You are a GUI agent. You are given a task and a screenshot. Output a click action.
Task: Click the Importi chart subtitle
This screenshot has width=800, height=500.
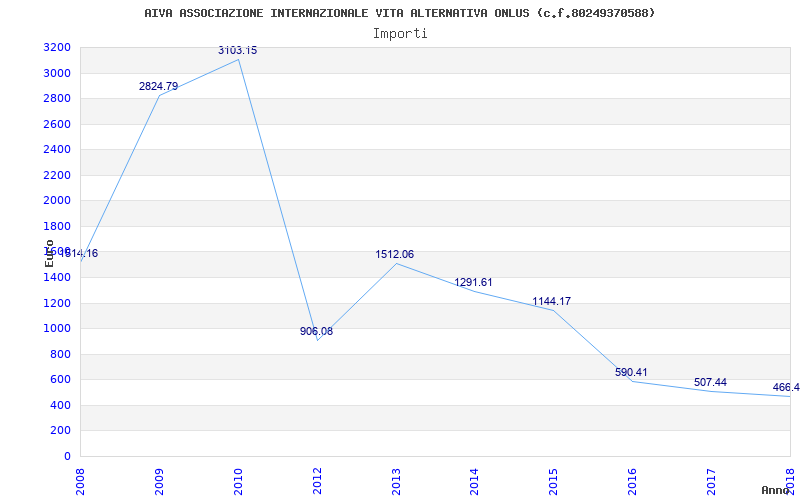(x=400, y=34)
